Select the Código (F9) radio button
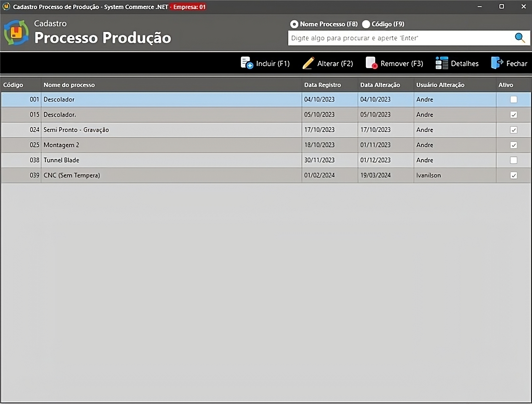 pyautogui.click(x=366, y=24)
